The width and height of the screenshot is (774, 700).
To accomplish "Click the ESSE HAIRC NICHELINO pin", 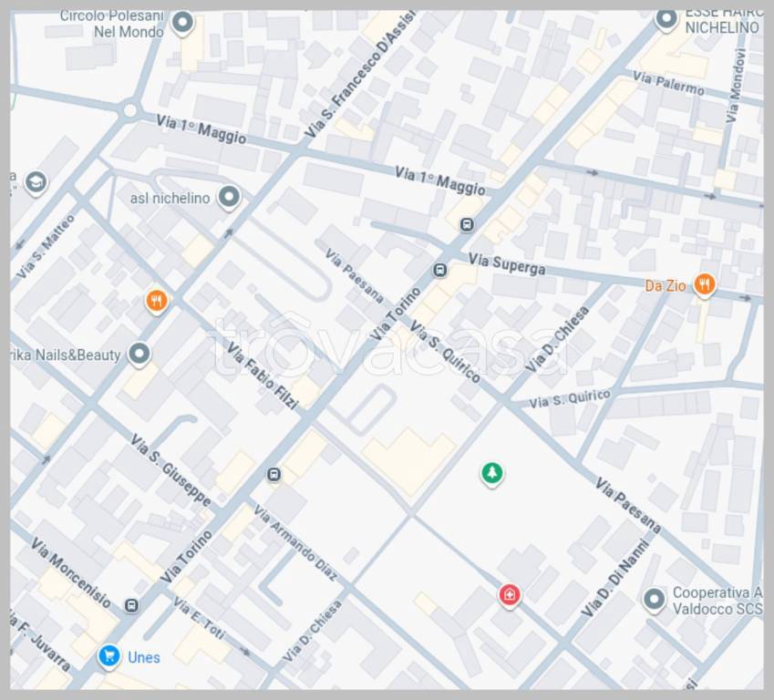I will point(666,18).
